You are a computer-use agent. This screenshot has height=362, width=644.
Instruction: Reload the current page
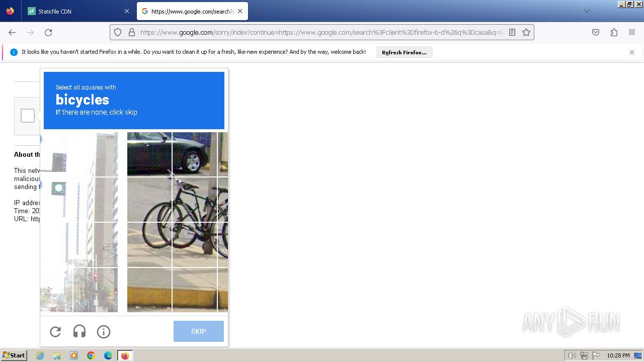[48, 32]
